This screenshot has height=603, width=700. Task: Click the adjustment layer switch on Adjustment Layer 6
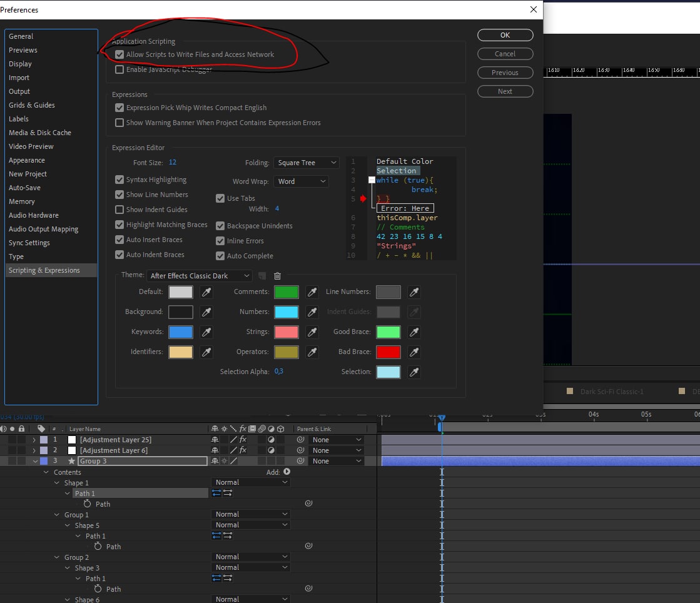[x=271, y=450]
